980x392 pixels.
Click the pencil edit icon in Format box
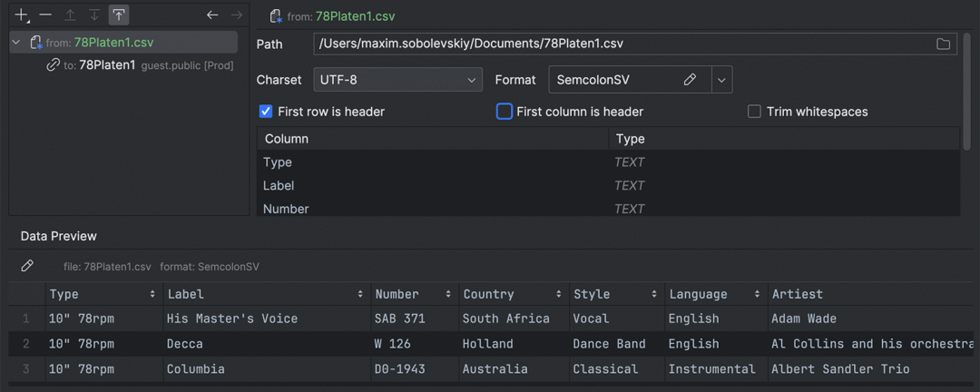click(x=690, y=80)
